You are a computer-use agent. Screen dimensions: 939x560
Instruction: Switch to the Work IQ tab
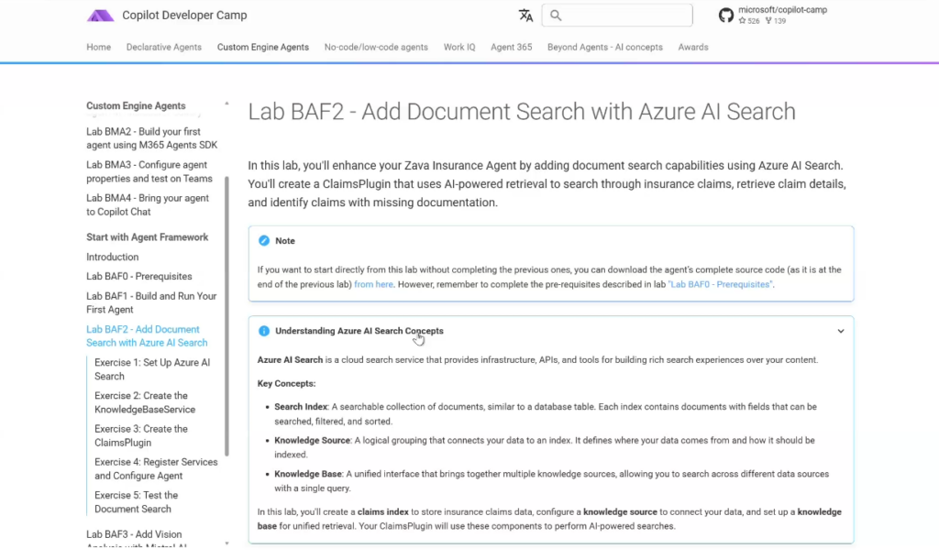coord(459,48)
